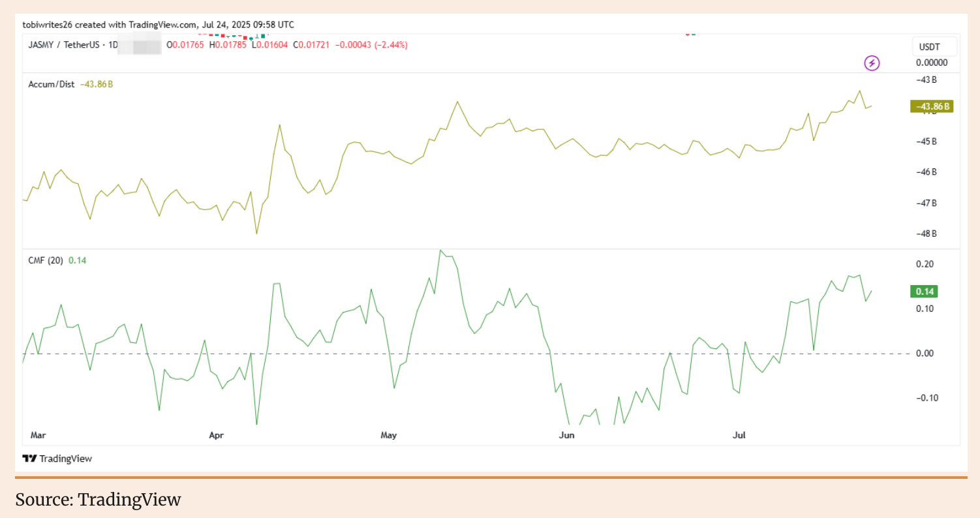Click the -48 B level on price scale
The image size is (980, 518).
925,234
